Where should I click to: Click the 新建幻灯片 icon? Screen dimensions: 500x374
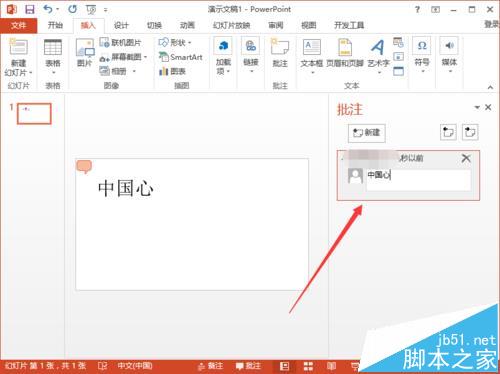pyautogui.click(x=18, y=46)
